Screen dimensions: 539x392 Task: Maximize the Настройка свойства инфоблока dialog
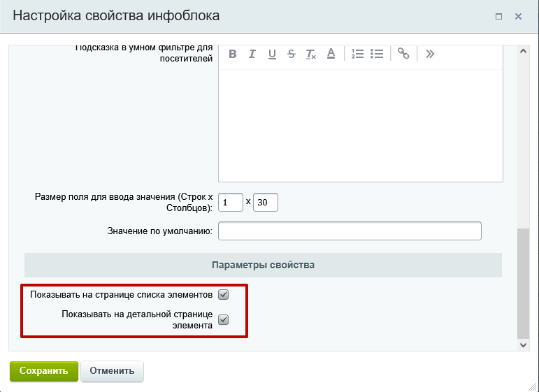(498, 17)
